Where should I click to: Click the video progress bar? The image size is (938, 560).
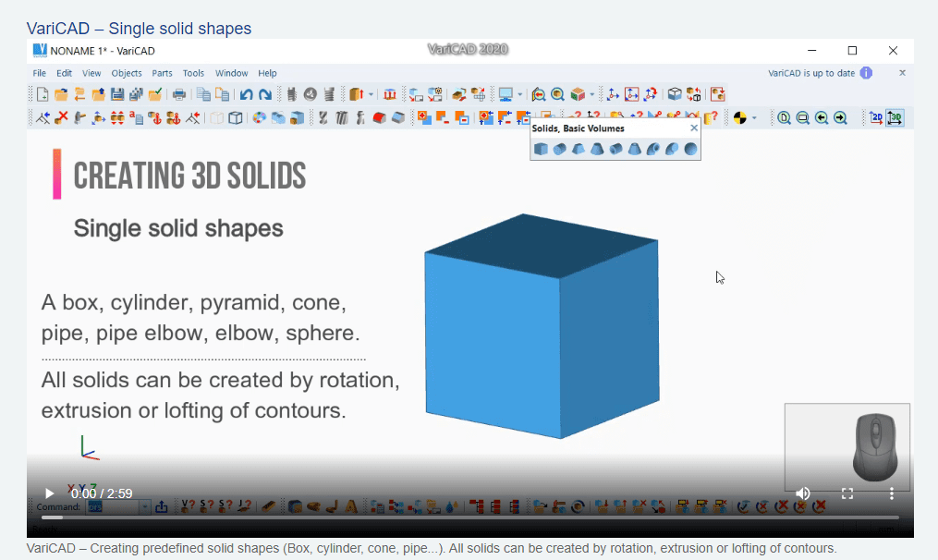[470, 517]
